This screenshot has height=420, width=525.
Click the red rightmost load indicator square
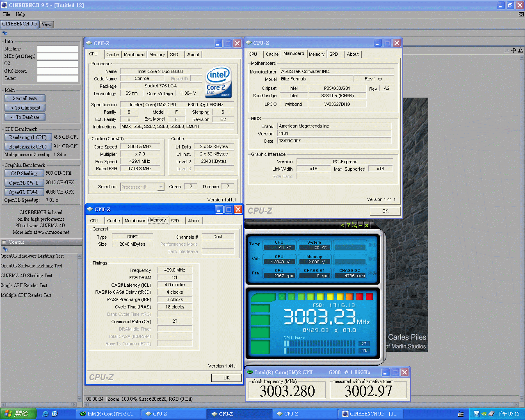(x=369, y=297)
